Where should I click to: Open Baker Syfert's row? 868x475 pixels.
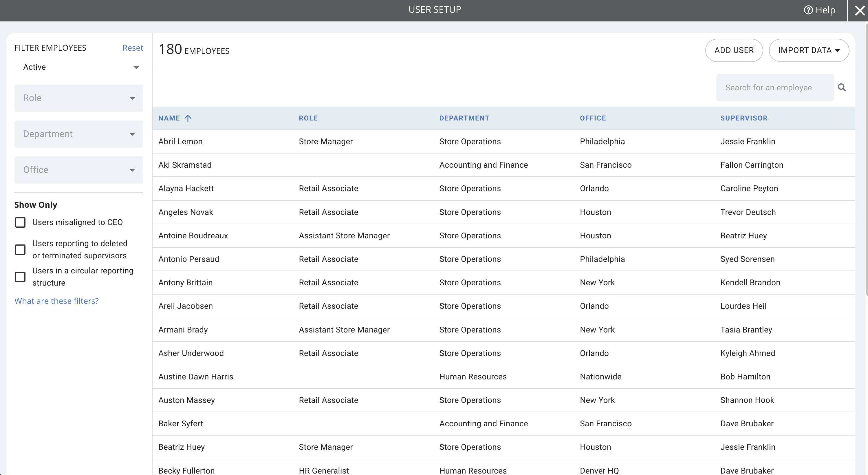click(x=503, y=424)
